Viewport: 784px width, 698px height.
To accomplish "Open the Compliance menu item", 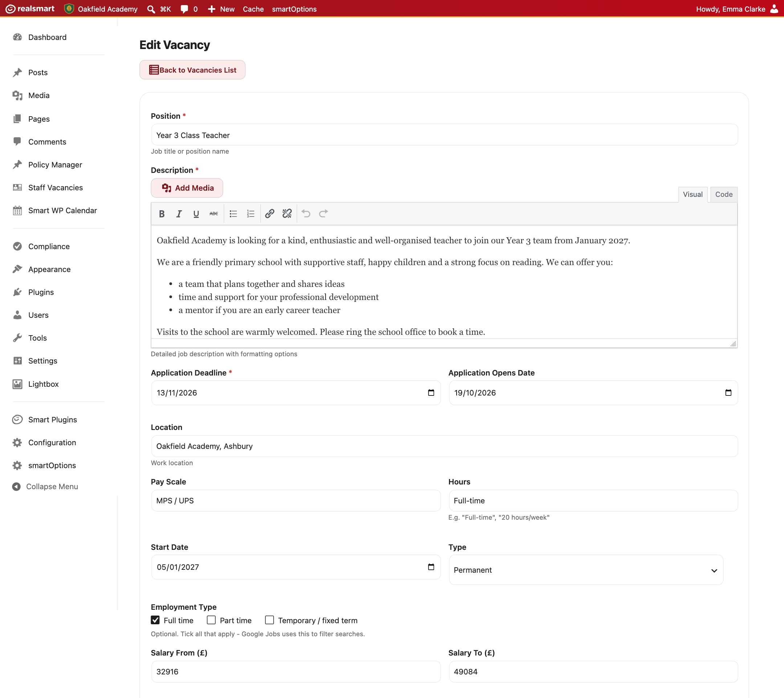I will (x=49, y=246).
